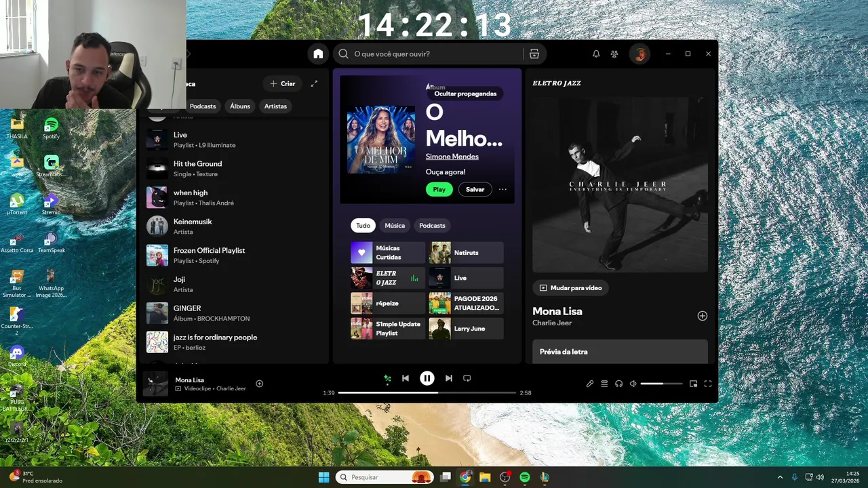Open PAGODE 2026 ATUALIZADO tile

coord(467,303)
